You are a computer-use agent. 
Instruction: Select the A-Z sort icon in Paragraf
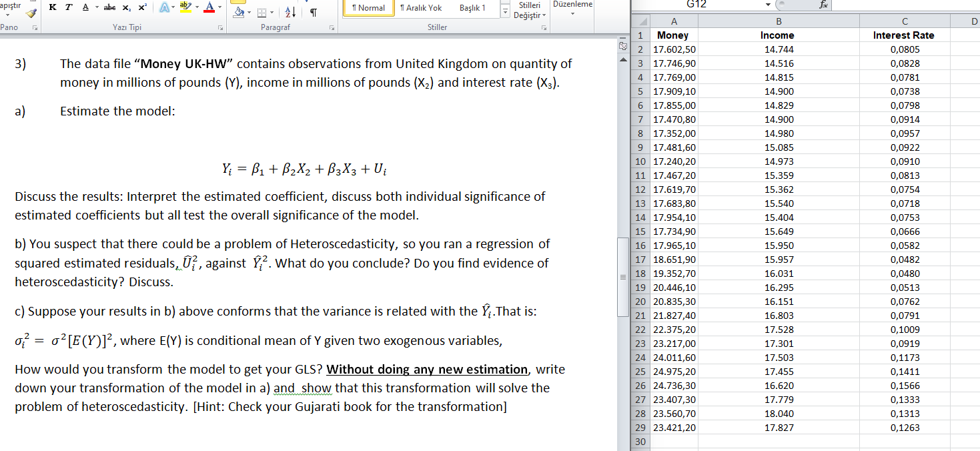(290, 13)
